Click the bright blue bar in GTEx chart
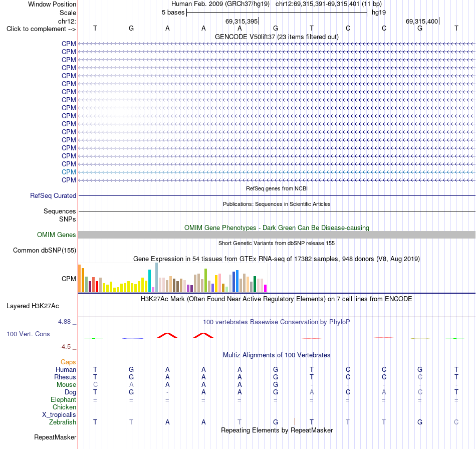The height and width of the screenshot is (449, 476). 237,282
